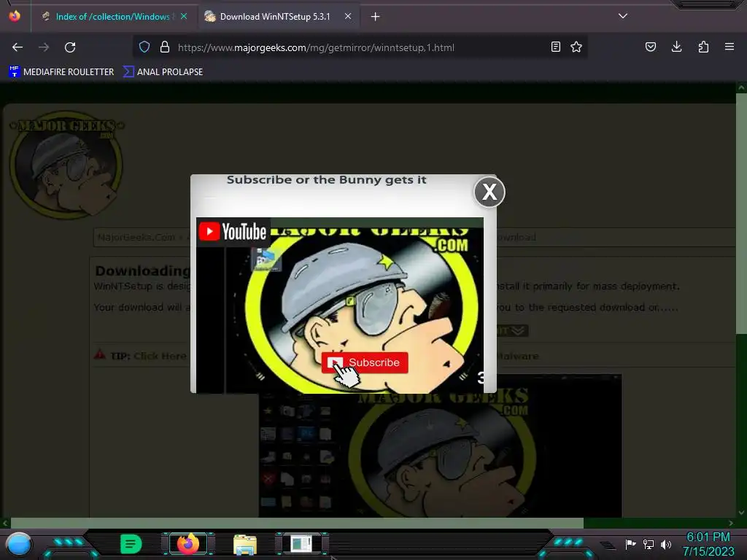Open the Start orb on taskbar
The width and height of the screenshot is (747, 560).
click(19, 544)
